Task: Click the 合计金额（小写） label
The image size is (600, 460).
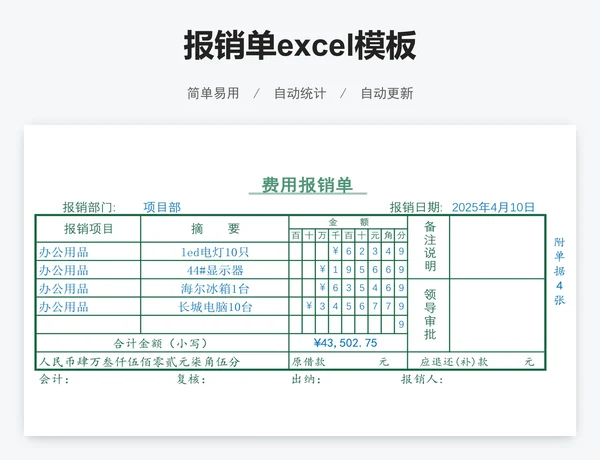Action: point(160,343)
